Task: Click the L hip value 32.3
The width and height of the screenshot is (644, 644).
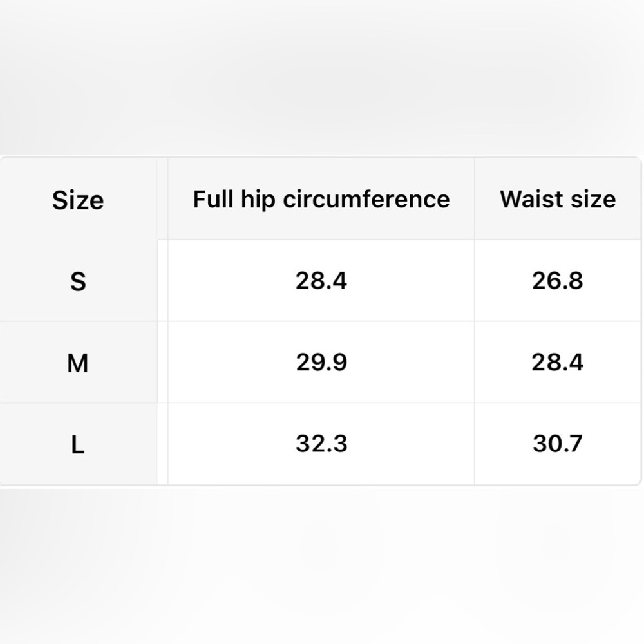Action: 321,444
